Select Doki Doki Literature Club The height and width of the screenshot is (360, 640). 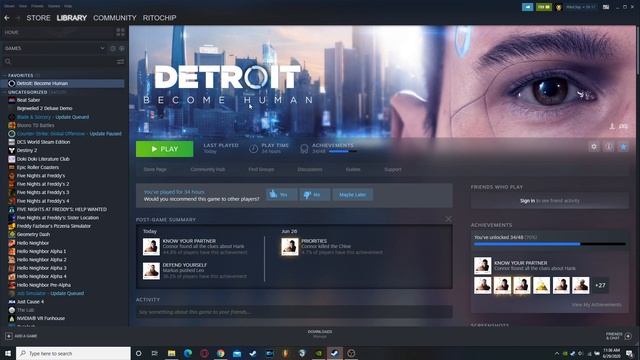point(43,159)
